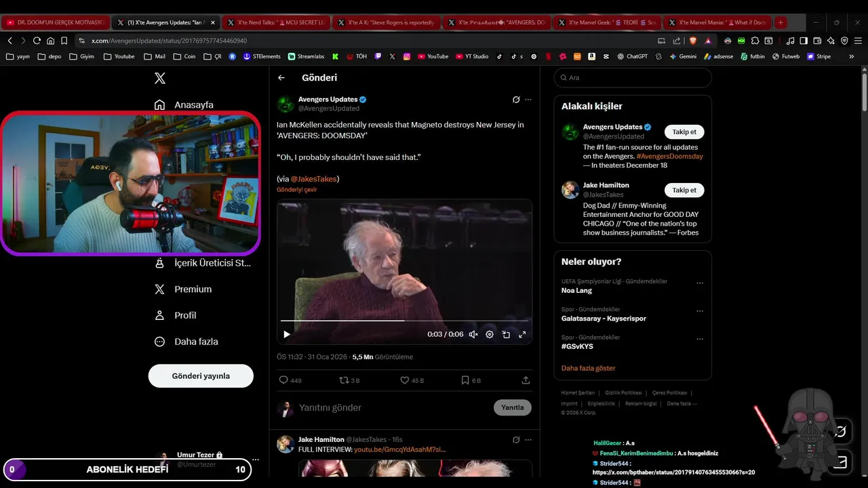This screenshot has height=488, width=868.
Task: Click Daha fazla göster in trends
Action: pos(589,369)
